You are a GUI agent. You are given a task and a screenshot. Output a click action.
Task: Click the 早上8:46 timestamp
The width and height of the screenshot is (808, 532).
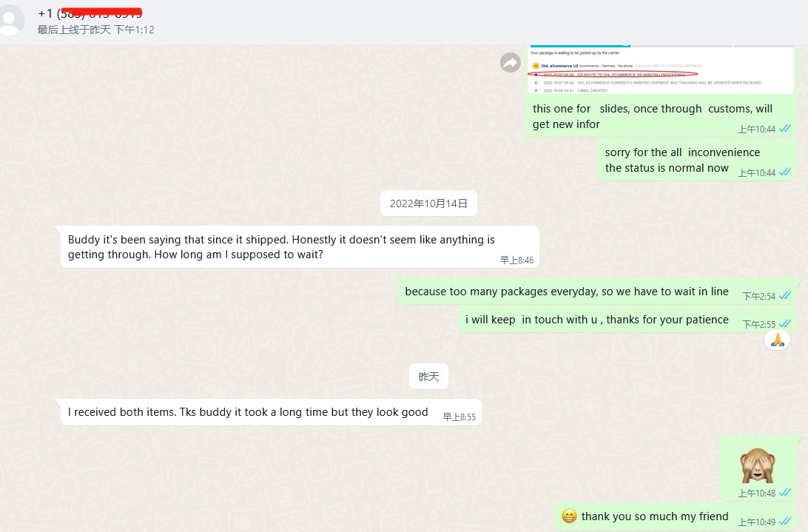[516, 260]
